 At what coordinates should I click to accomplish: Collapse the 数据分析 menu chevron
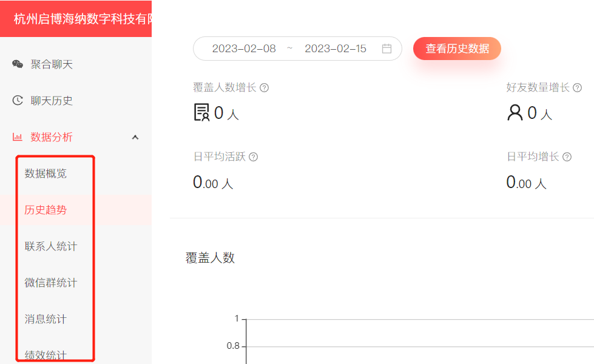135,138
